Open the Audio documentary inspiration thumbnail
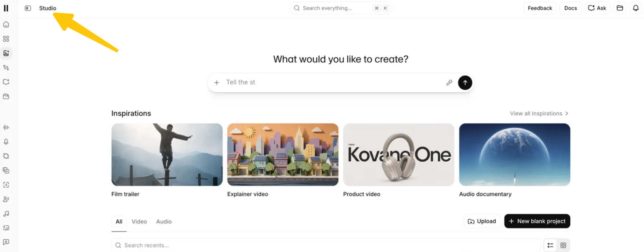 (x=515, y=155)
